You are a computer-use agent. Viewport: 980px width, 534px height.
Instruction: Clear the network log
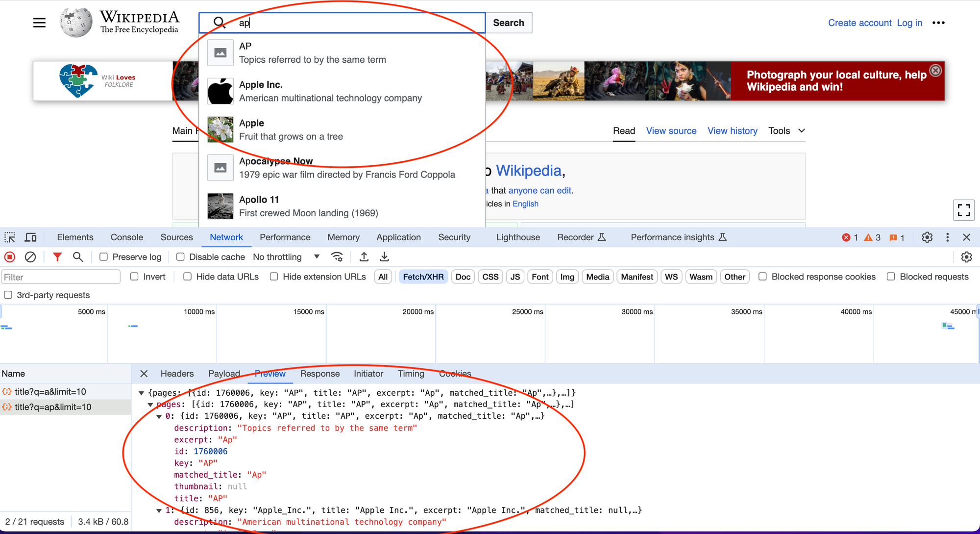[x=30, y=257]
